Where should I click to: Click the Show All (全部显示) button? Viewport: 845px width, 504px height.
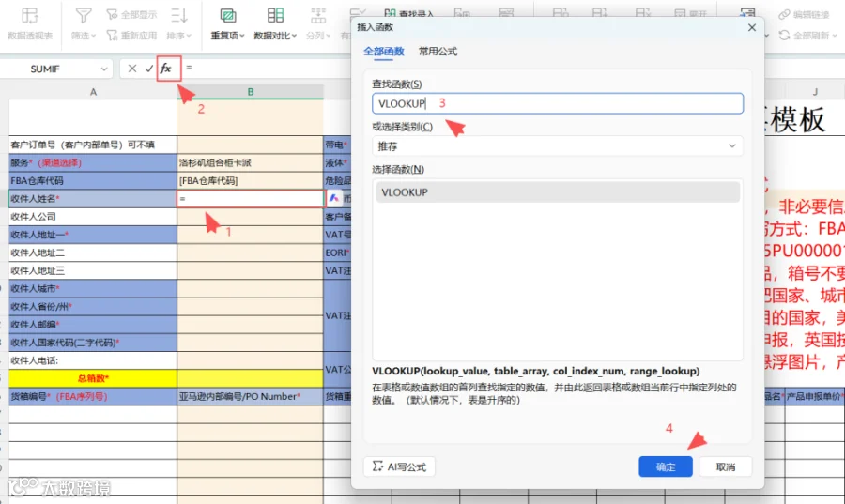(131, 14)
